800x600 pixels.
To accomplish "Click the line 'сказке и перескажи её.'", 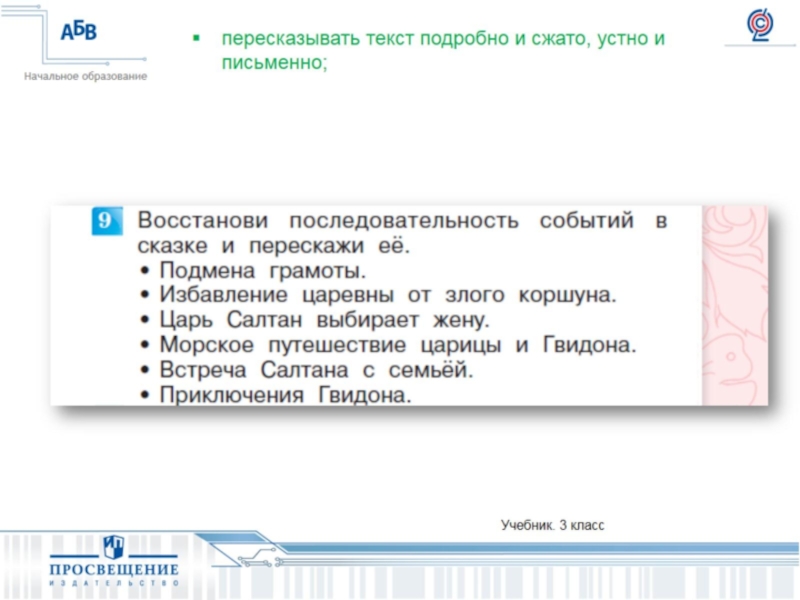I will 273,246.
